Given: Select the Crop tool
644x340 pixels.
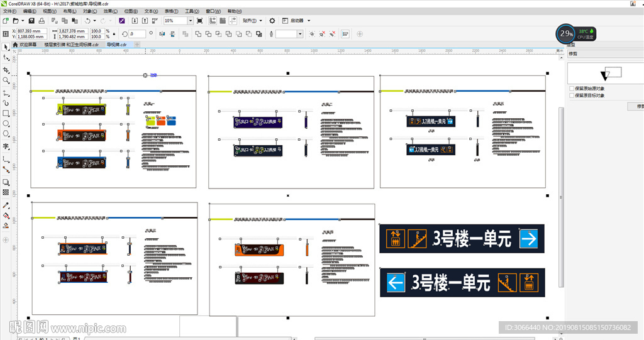Looking at the screenshot, I should (x=6, y=69).
